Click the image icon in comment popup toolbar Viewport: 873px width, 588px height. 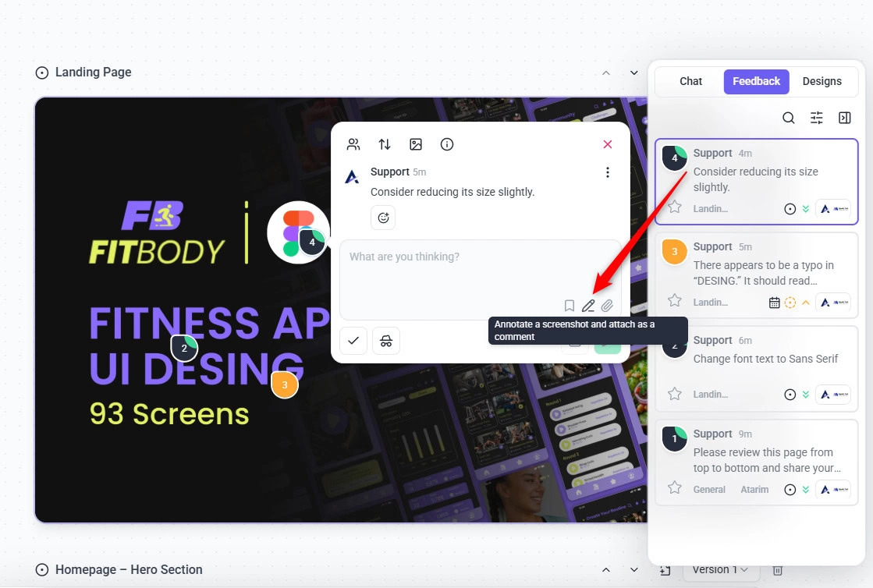pyautogui.click(x=416, y=144)
